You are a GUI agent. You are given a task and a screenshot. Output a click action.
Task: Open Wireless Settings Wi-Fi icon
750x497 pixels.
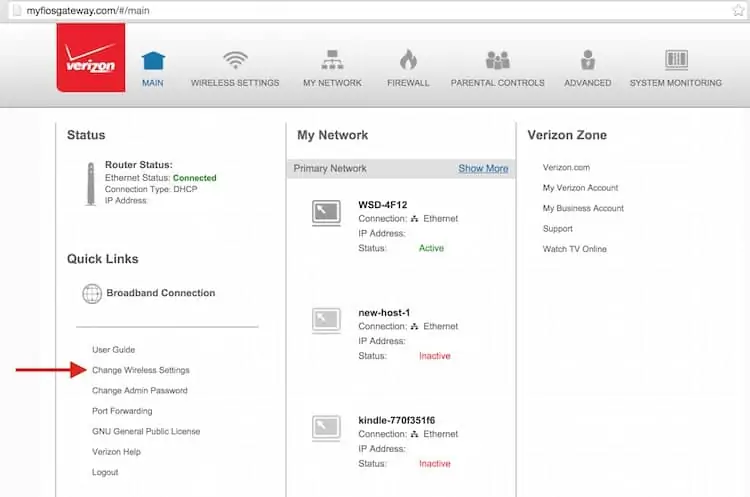(x=235, y=60)
